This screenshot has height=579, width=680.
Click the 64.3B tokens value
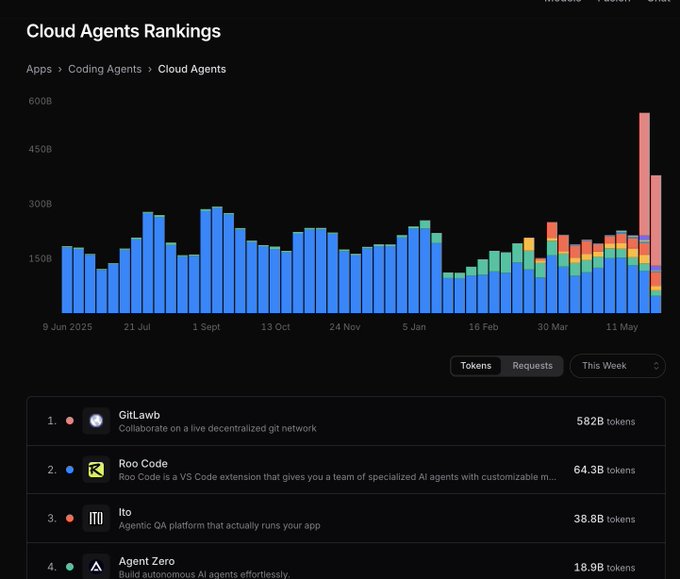coord(604,470)
